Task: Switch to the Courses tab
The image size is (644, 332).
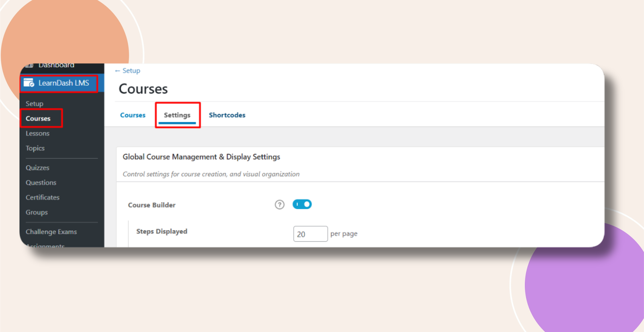Action: (133, 115)
